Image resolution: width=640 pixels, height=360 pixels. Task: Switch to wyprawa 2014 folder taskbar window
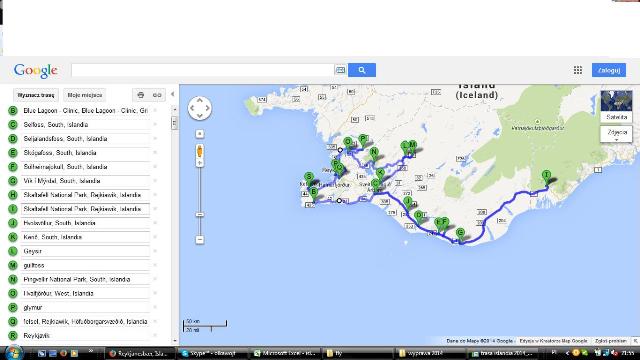(429, 353)
